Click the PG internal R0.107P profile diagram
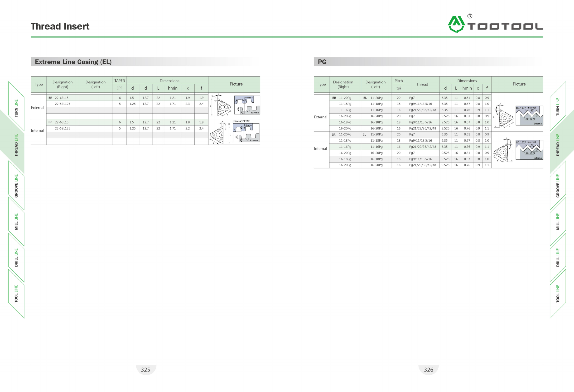The image size is (574, 392). tap(529, 150)
